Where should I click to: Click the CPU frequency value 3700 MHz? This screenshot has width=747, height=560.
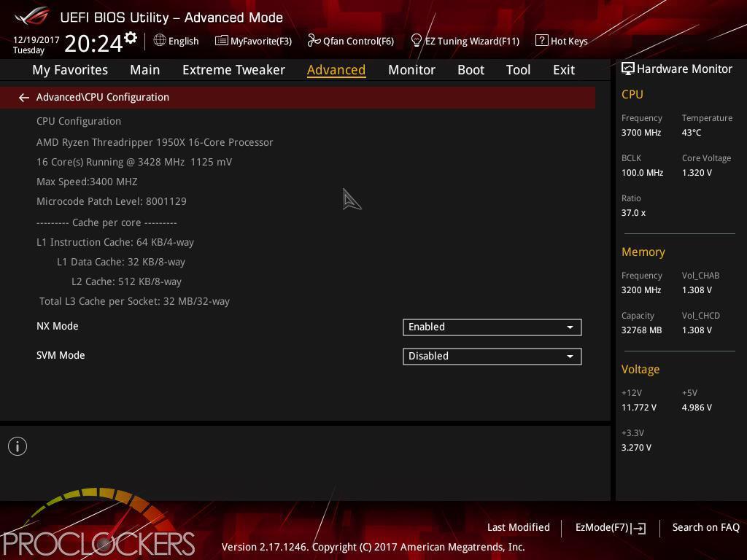click(641, 133)
